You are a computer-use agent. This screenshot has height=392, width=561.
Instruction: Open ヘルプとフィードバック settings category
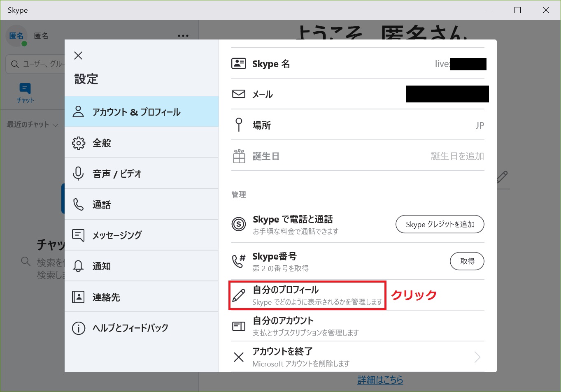[142, 328]
